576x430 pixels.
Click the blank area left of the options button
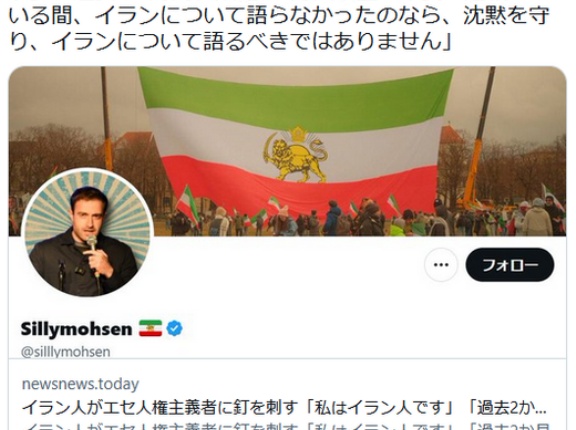click(287, 265)
